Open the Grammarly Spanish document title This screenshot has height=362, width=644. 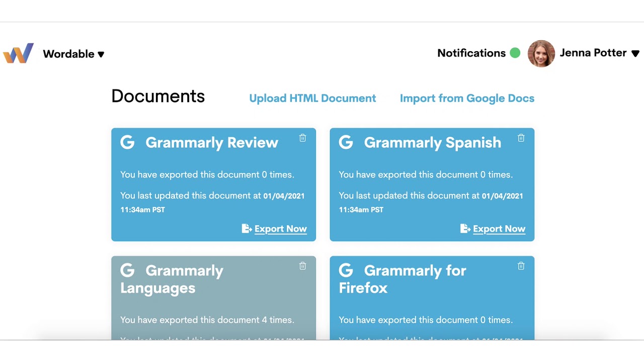click(433, 143)
